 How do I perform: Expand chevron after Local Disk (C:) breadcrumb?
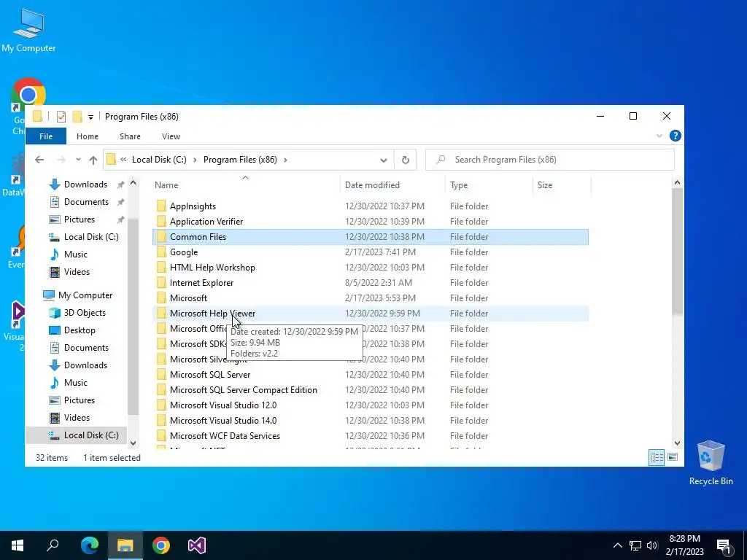point(195,160)
